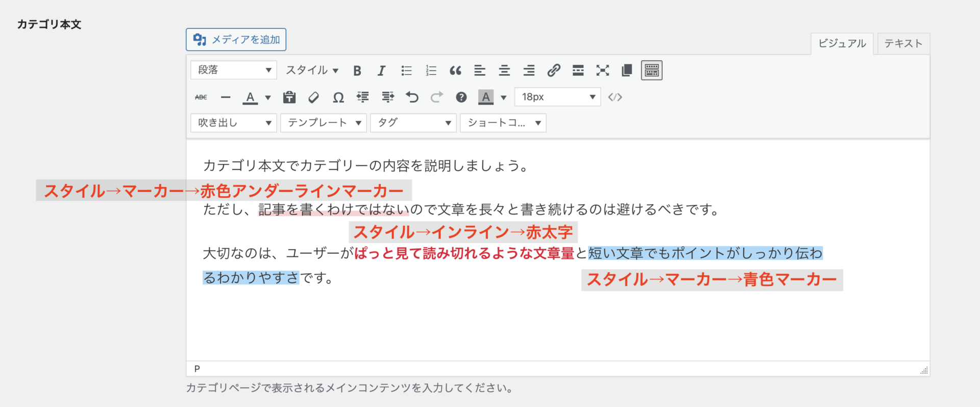Insert a numbered list
980x407 pixels.
click(x=431, y=70)
